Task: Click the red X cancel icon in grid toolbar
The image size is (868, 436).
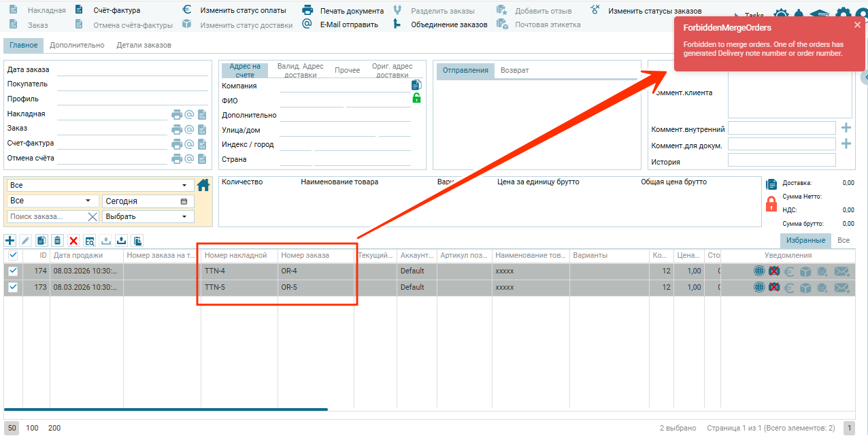Action: coord(73,241)
